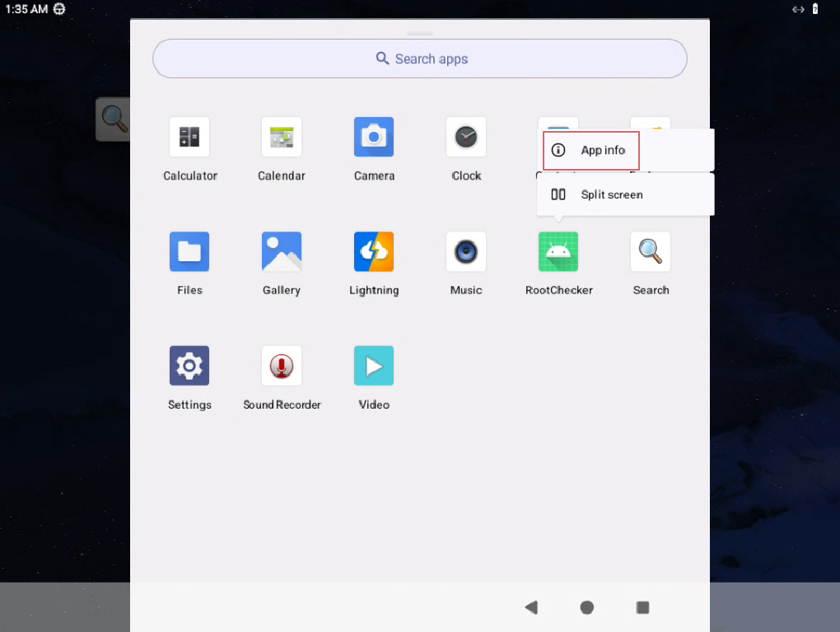The image size is (840, 632).
Task: Launch the Calendar app
Action: [x=282, y=138]
